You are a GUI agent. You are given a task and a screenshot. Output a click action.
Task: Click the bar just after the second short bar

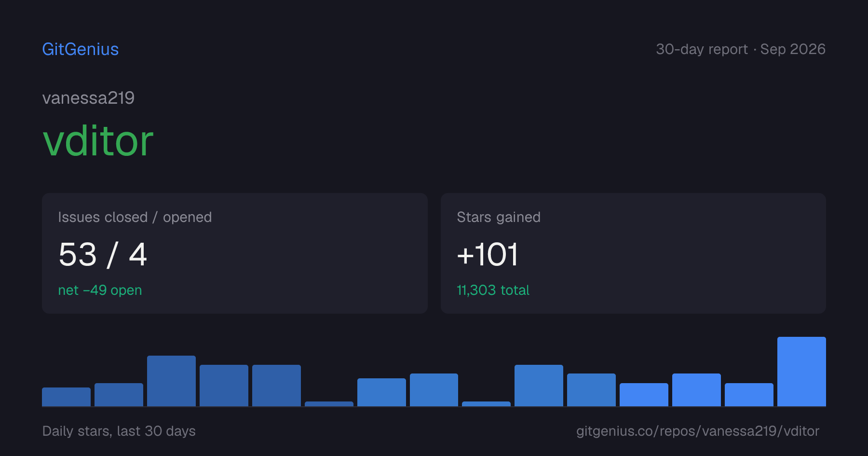tap(539, 386)
